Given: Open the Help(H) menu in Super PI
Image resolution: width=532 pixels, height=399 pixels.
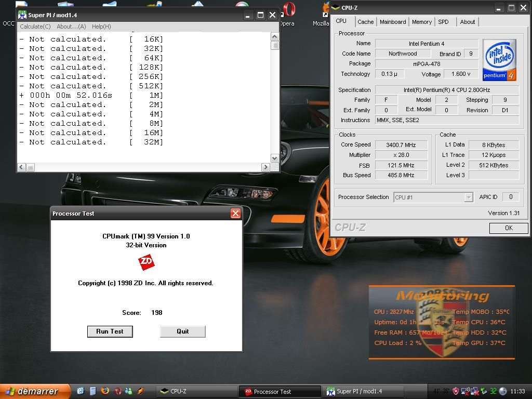Looking at the screenshot, I should (x=101, y=26).
